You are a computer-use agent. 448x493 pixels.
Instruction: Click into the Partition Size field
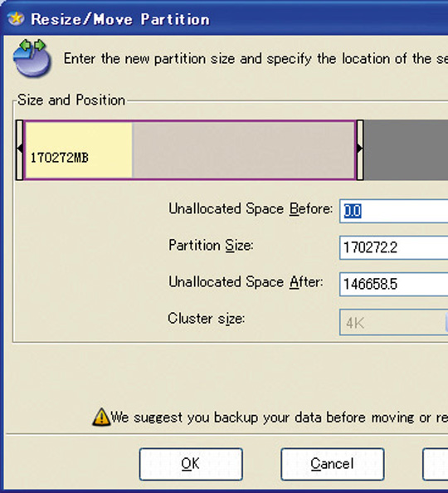pyautogui.click(x=393, y=248)
